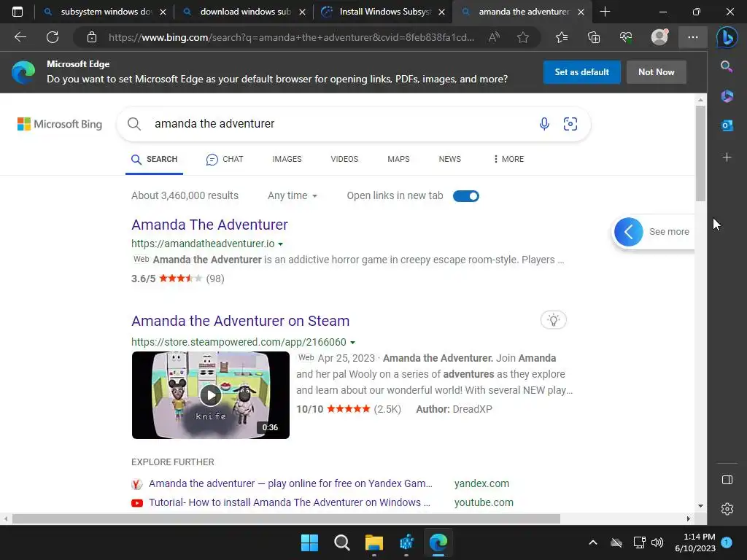747x560 pixels.
Task: Click the vertical page scrollbar thumb
Action: click(x=700, y=152)
